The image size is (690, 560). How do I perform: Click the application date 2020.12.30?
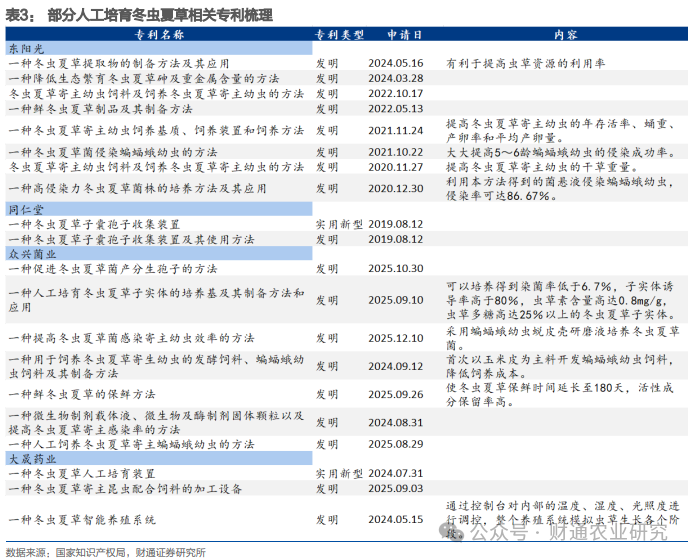[x=396, y=188]
